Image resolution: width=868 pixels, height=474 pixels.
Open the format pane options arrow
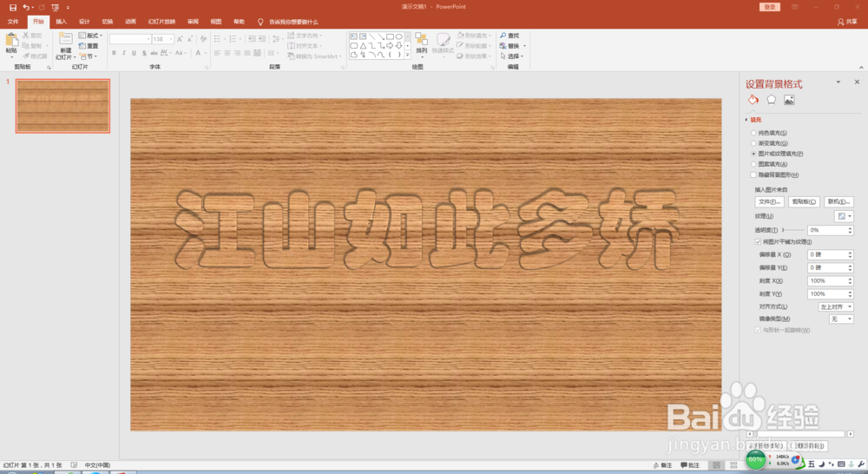pos(838,82)
